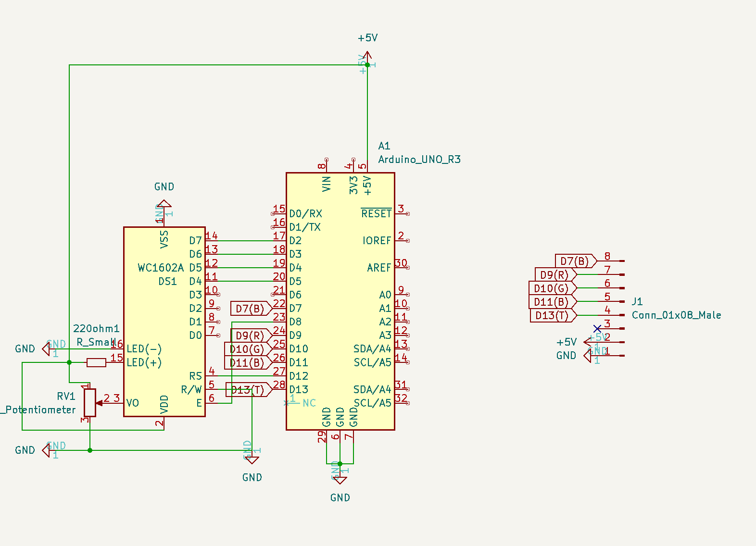756x546 pixels.
Task: Select the DS1 reference text on the LCD
Action: (168, 282)
